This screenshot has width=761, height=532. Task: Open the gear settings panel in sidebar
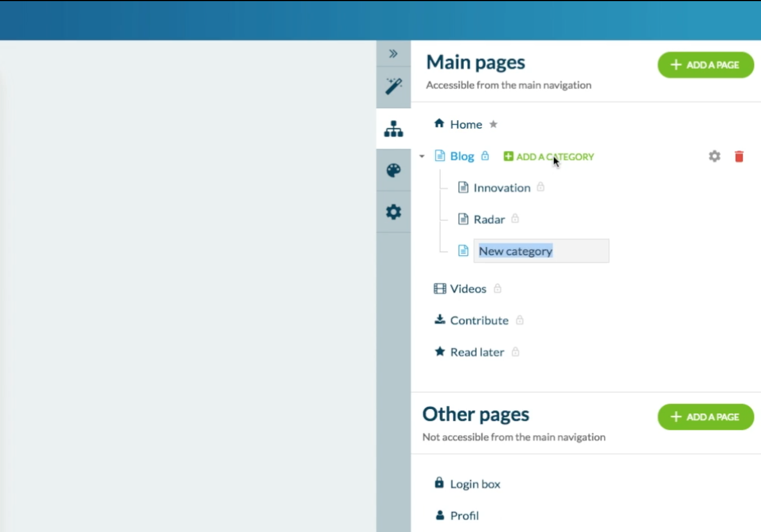coord(393,212)
